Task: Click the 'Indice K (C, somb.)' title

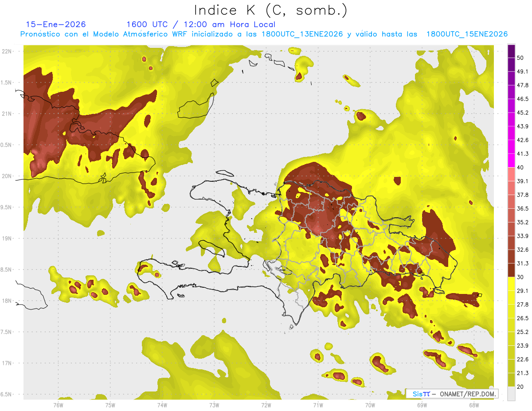Action: click(271, 10)
